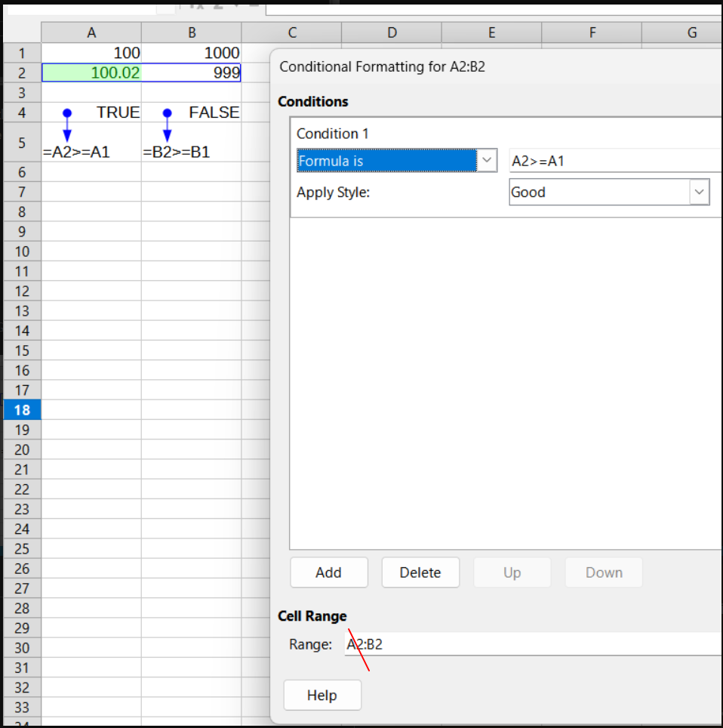723x728 pixels.
Task: Select the Condition 1 entry label
Action: (x=333, y=134)
